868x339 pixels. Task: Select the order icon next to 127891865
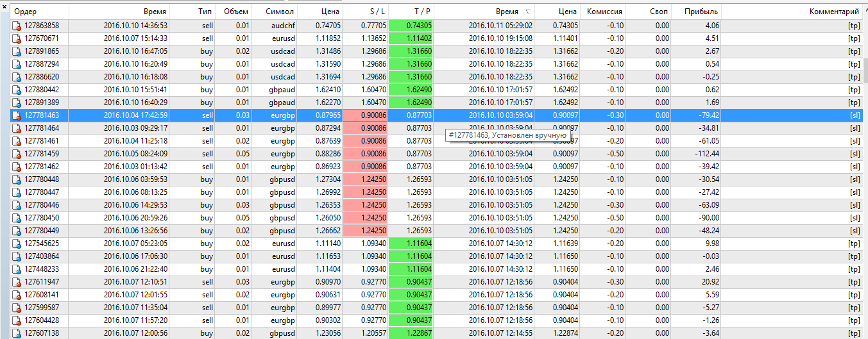[17, 51]
